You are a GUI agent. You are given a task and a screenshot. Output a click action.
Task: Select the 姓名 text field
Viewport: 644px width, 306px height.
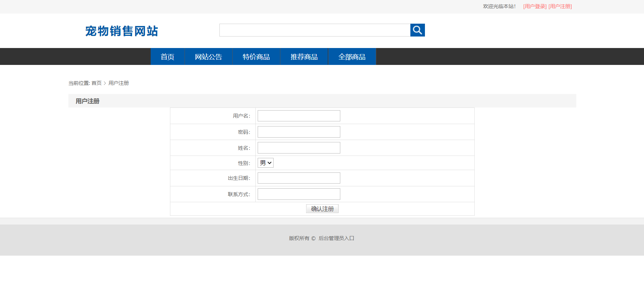tap(299, 148)
